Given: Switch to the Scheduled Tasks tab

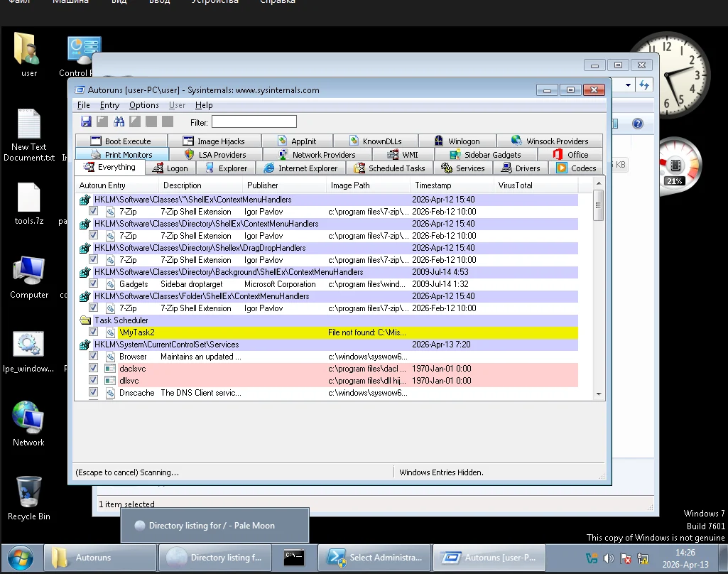Looking at the screenshot, I should (x=390, y=168).
